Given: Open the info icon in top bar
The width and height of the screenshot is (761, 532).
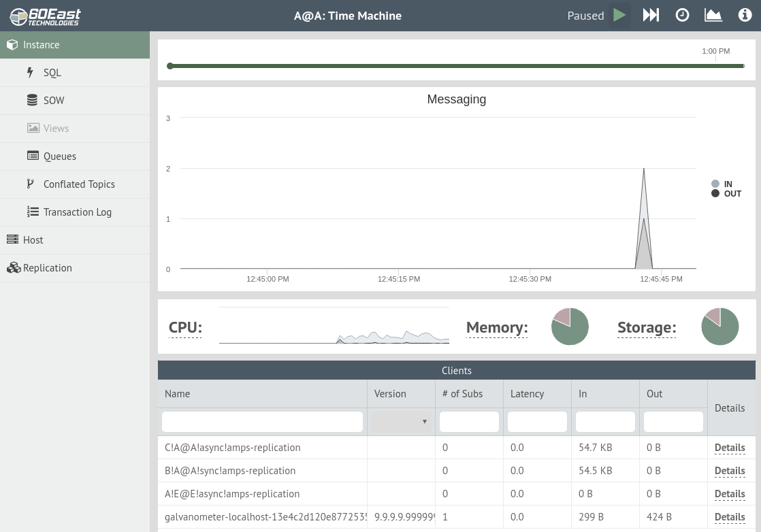Looking at the screenshot, I should click(745, 15).
